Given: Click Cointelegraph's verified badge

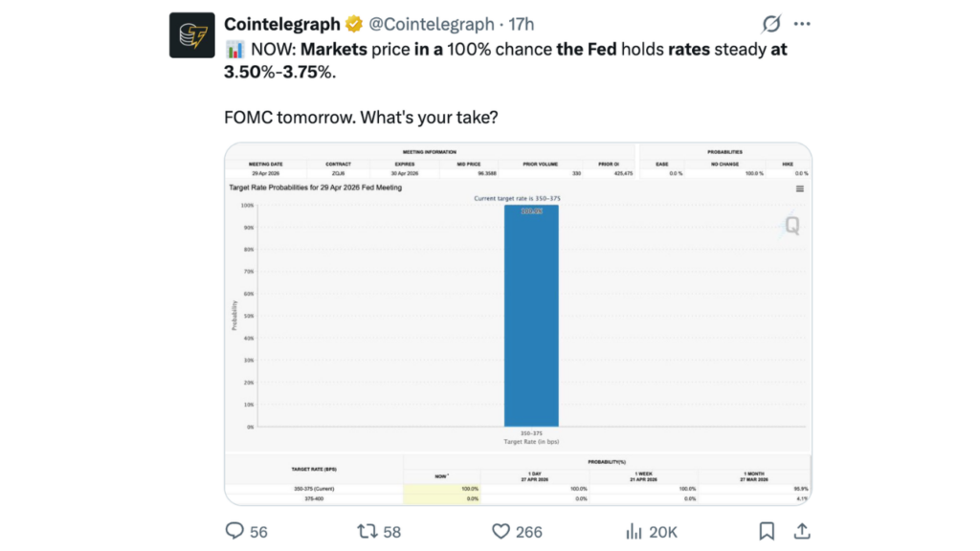Looking at the screenshot, I should (x=356, y=24).
